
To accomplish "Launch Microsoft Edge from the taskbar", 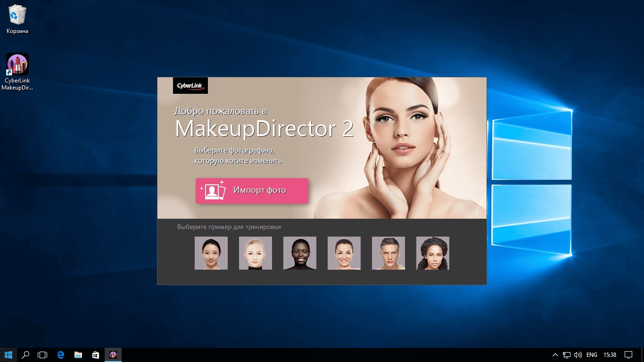I will click(x=60, y=355).
